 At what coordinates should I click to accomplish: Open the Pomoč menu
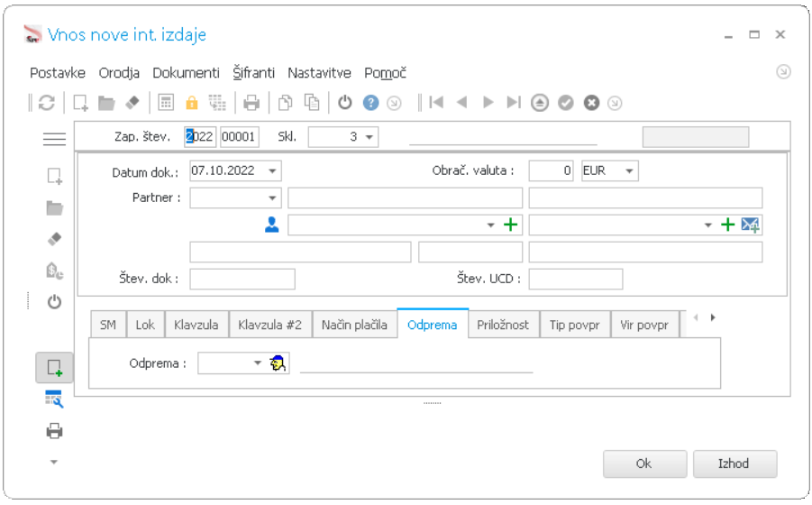[386, 73]
